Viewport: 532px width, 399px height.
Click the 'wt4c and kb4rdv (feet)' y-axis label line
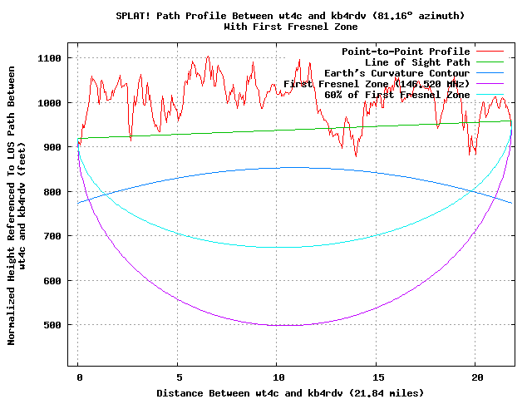click(x=22, y=205)
